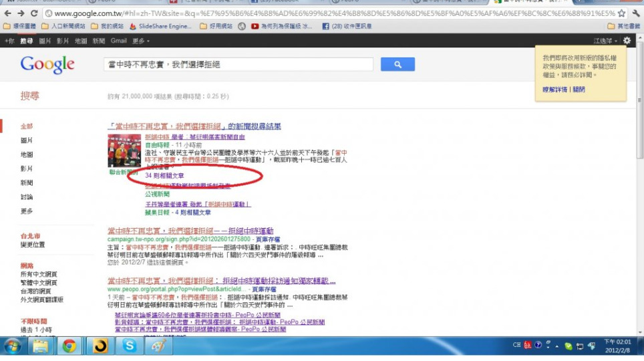Reload the page with the refresh icon
The image size is (644, 361).
[34, 13]
